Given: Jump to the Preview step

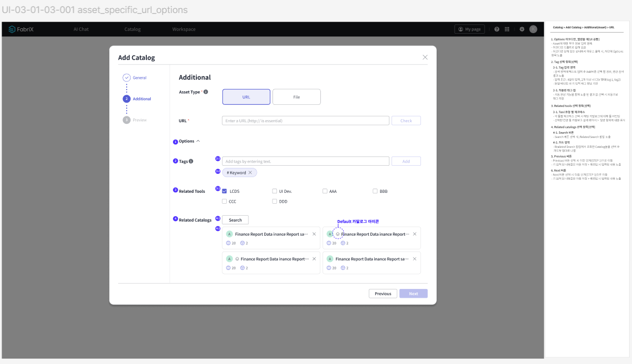Looking at the screenshot, I should tap(135, 120).
